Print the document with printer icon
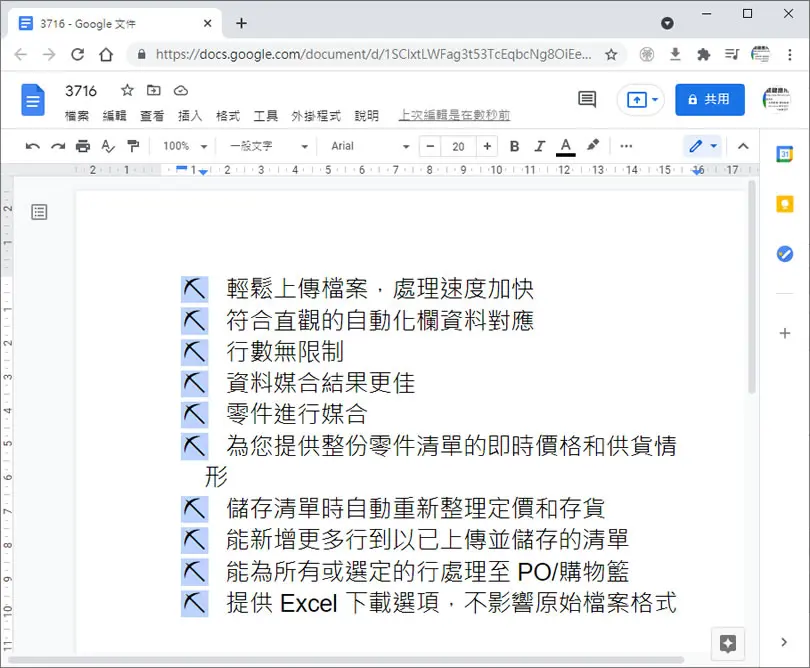810x668 pixels. click(83, 147)
